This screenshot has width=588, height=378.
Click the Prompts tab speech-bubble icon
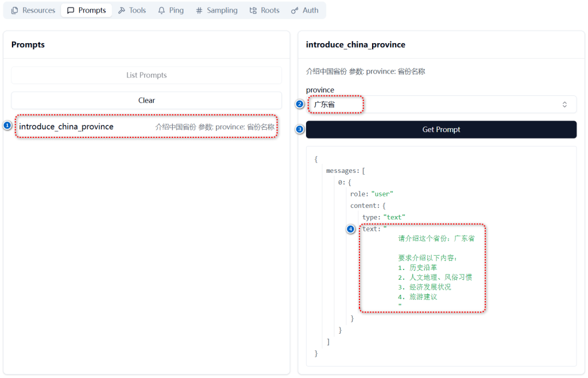pos(71,10)
